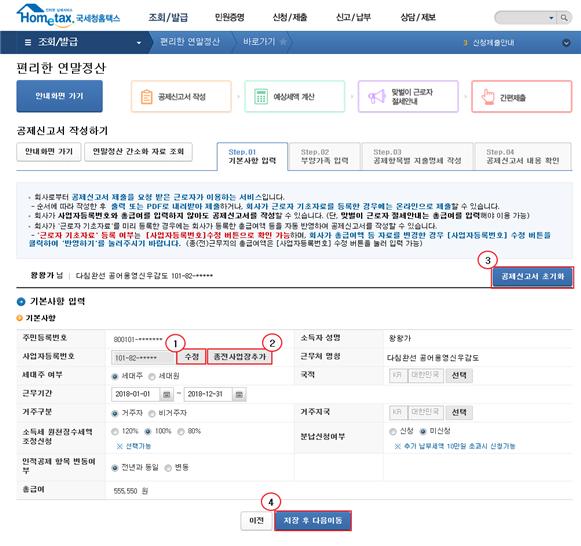581x546 pixels.
Task: Click 신청제출안내 text in blue bar
Action: point(493,43)
